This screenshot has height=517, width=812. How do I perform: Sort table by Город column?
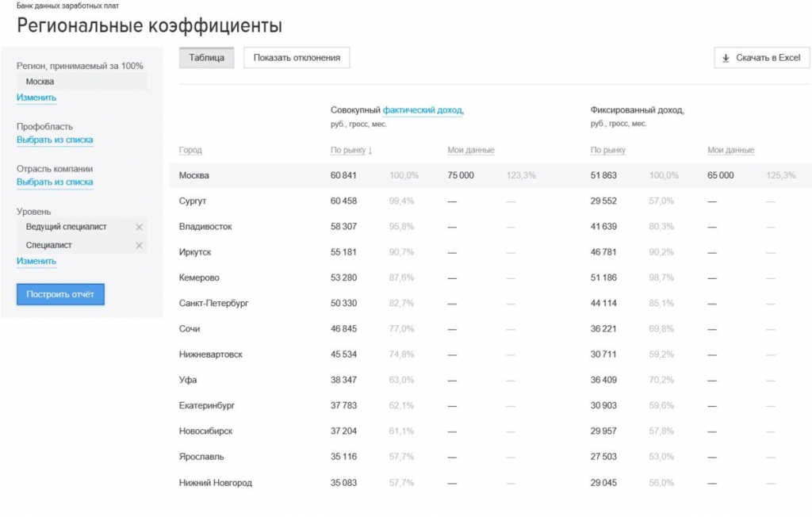(x=190, y=151)
